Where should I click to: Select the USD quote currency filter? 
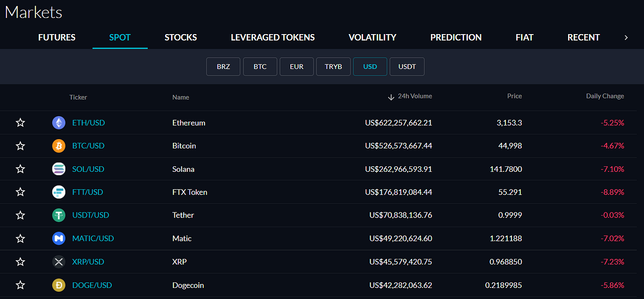click(370, 66)
